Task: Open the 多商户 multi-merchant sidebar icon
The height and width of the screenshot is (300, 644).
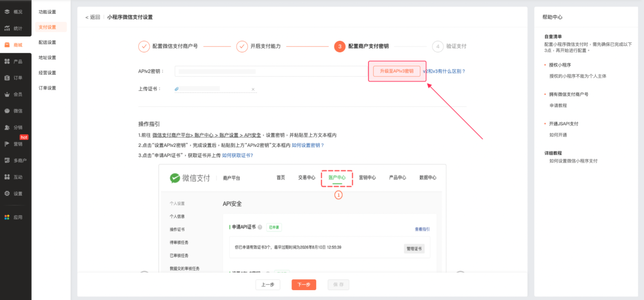Action: 7,161
